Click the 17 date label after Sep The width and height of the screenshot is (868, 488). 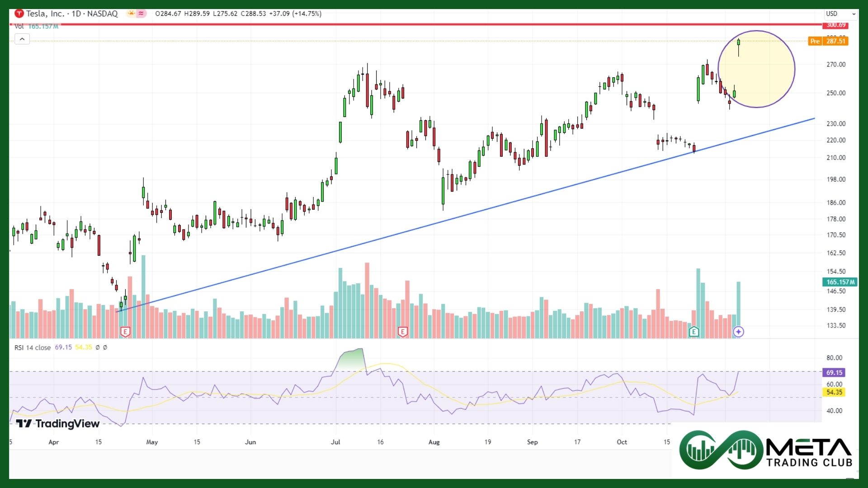tap(577, 442)
